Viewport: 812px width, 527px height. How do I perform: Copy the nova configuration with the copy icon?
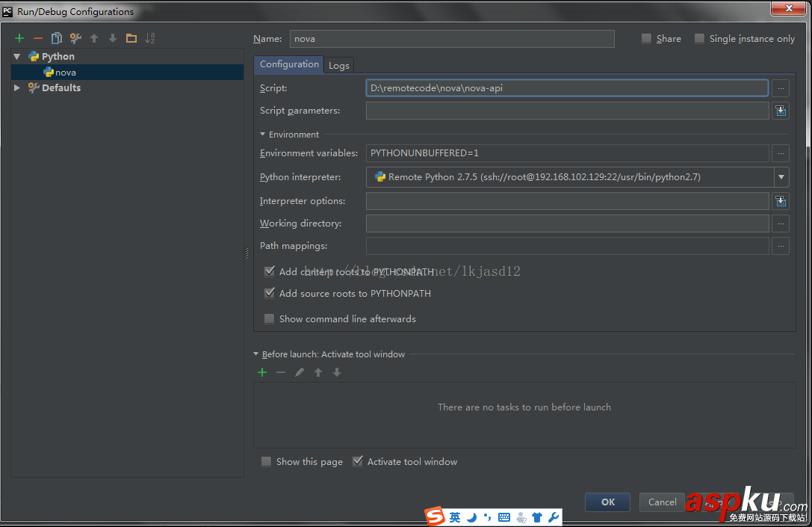click(x=56, y=37)
